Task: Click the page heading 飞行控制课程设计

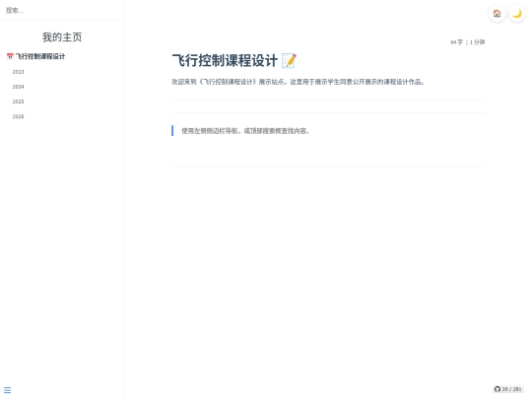Action: (x=225, y=61)
